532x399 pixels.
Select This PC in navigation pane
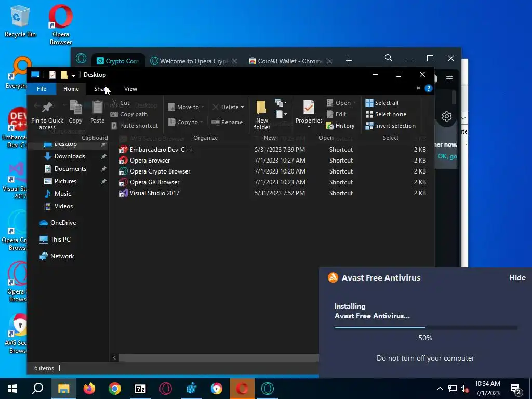60,240
